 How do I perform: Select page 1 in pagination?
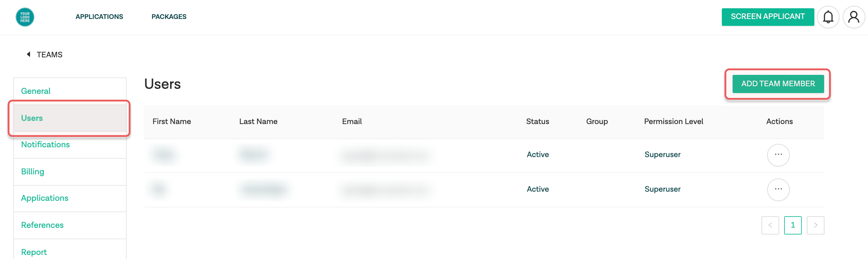(793, 225)
